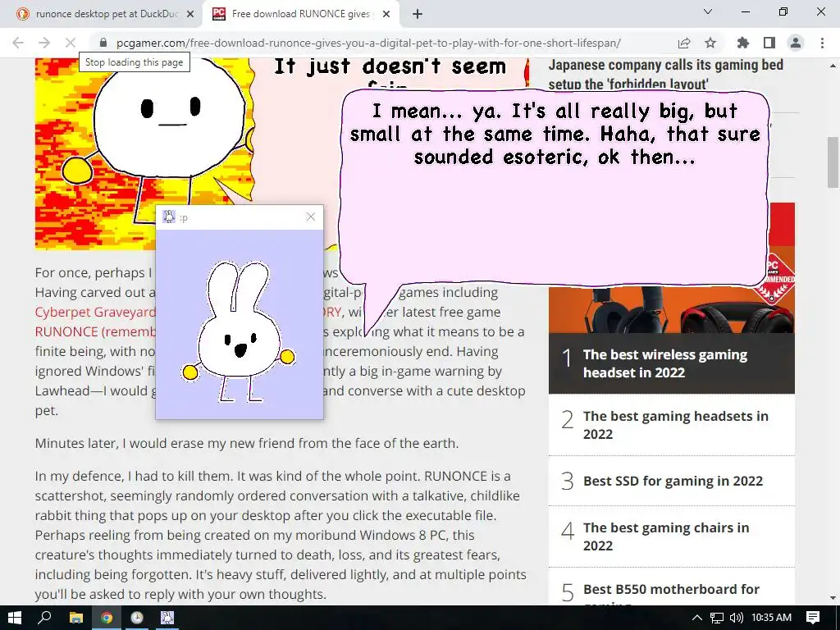840x630 pixels.
Task: Go forward in browser history
Action: click(x=44, y=43)
